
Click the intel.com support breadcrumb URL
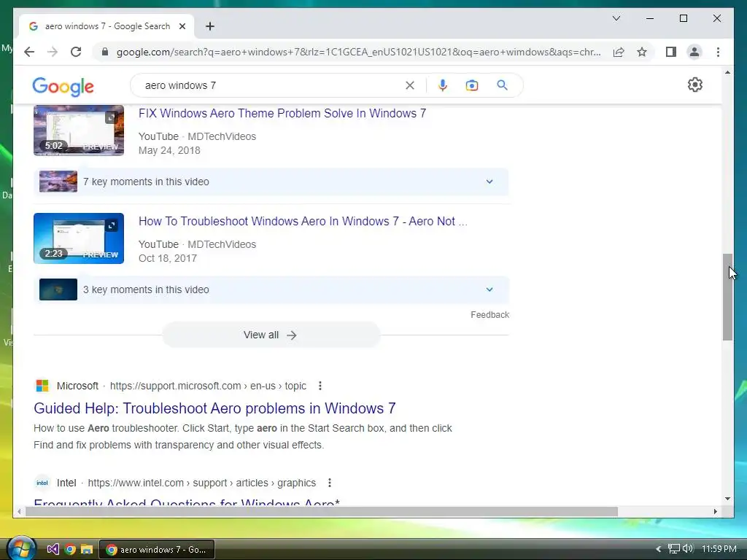[x=202, y=483]
